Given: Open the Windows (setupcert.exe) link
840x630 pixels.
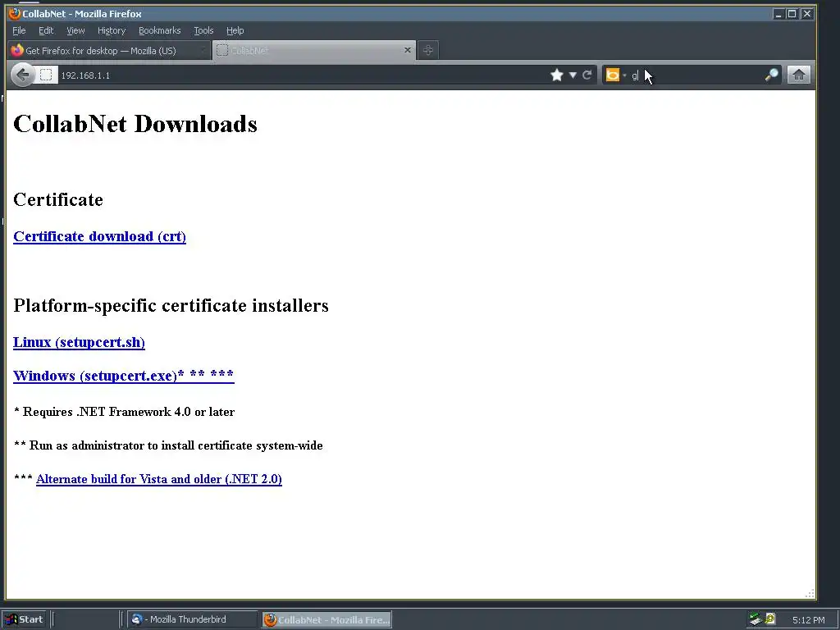Looking at the screenshot, I should (x=124, y=375).
